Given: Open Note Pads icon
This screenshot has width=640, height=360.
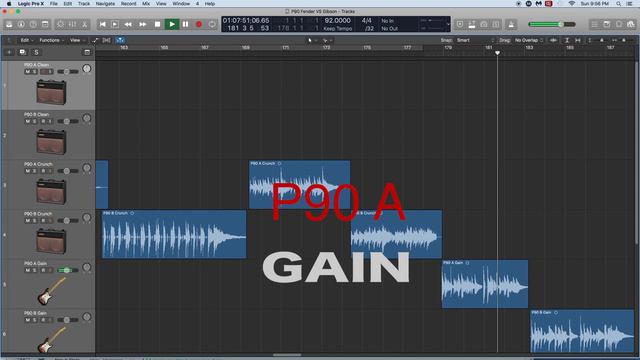Looking at the screenshot, I should [x=607, y=24].
